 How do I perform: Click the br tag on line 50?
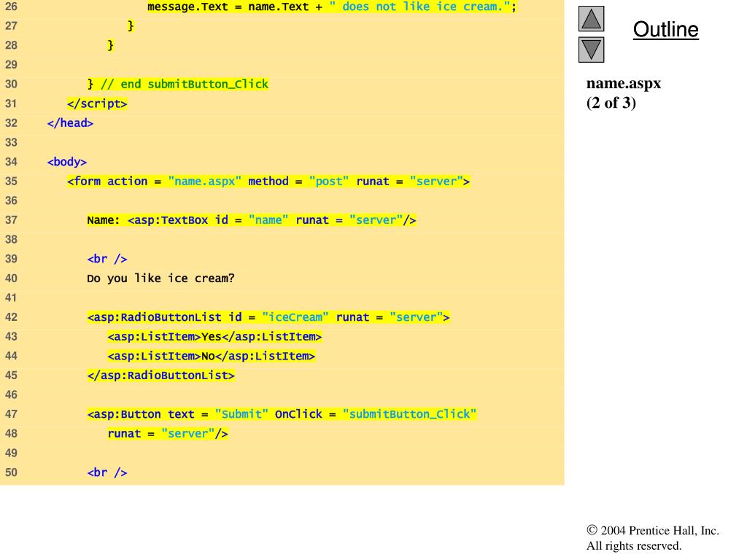coord(107,472)
